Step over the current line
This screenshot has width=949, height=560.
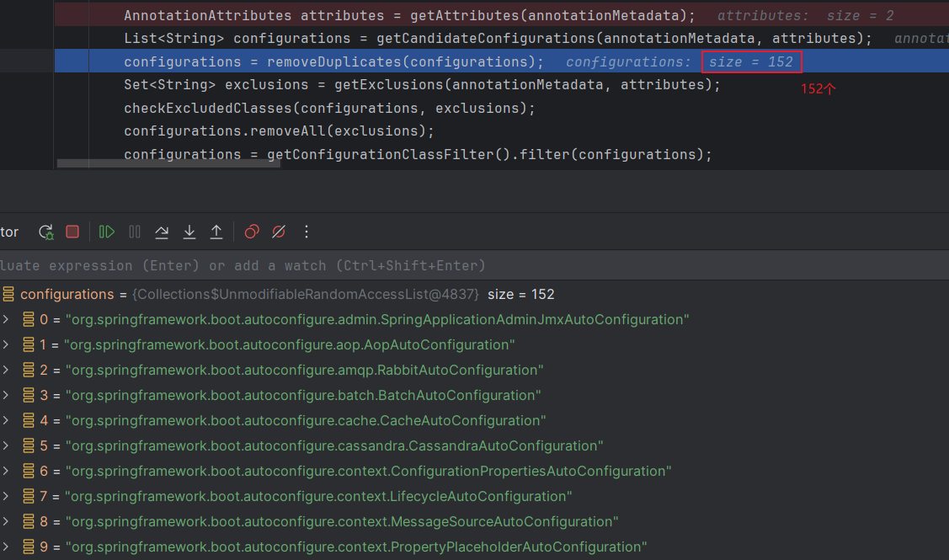(162, 232)
